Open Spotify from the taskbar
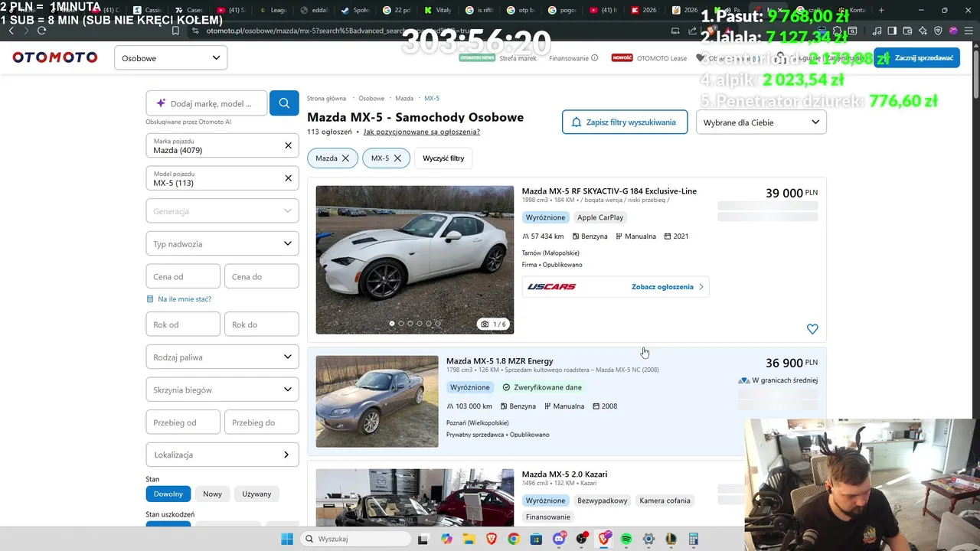Viewport: 980px width, 551px height. tap(626, 539)
